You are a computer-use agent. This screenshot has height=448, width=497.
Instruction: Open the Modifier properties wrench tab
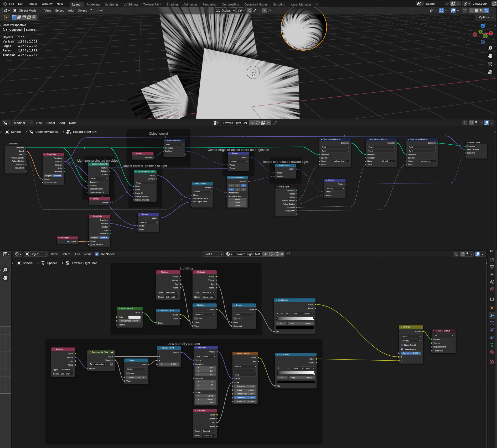tap(492, 315)
